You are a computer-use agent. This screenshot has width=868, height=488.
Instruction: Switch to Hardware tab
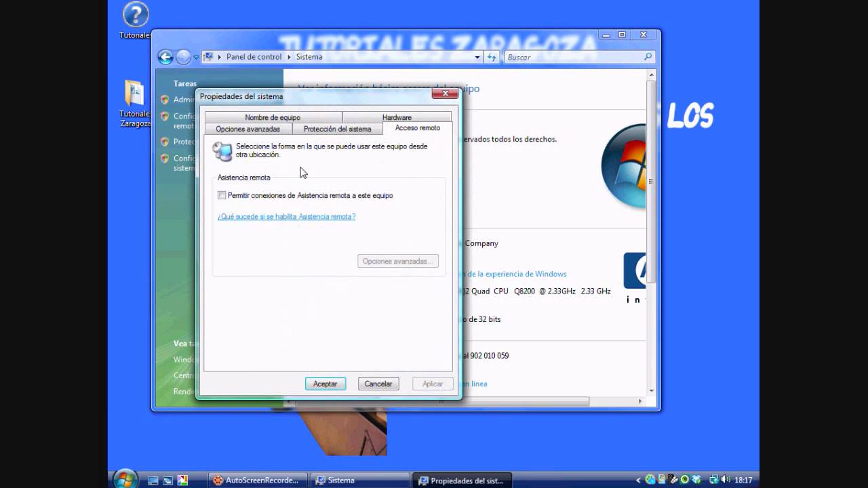(x=397, y=117)
